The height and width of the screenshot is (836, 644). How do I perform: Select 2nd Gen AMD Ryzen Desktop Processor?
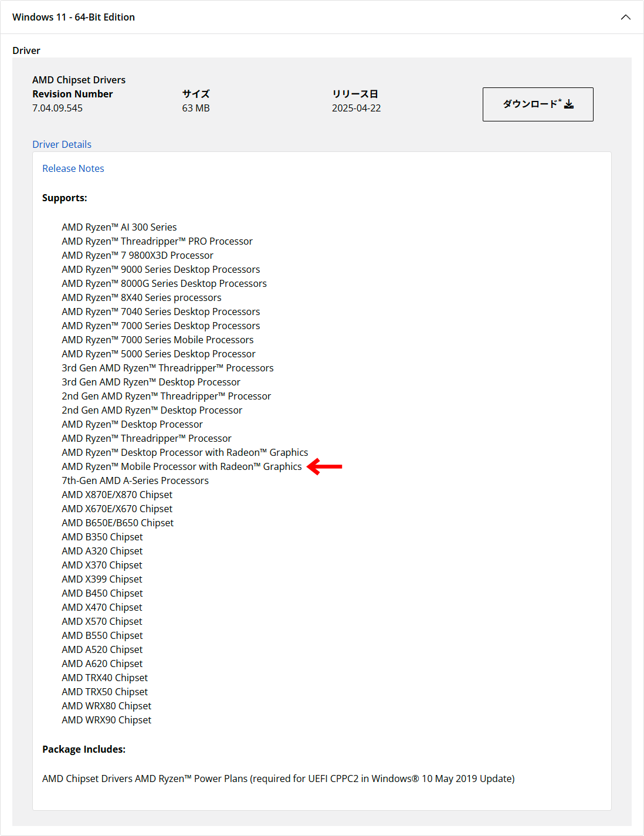[152, 410]
